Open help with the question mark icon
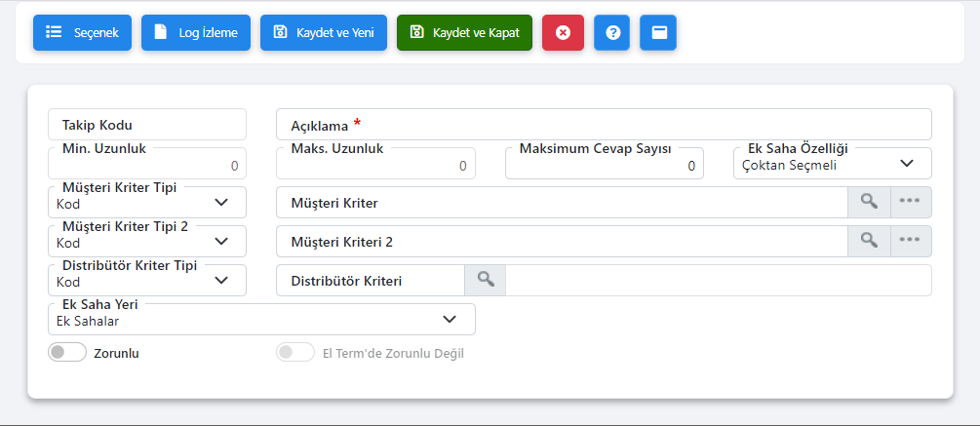 [611, 32]
